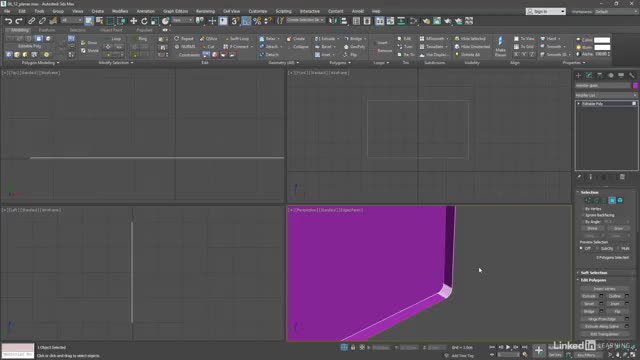Open Extrude settings box
640x360 pixels.
tap(601, 296)
